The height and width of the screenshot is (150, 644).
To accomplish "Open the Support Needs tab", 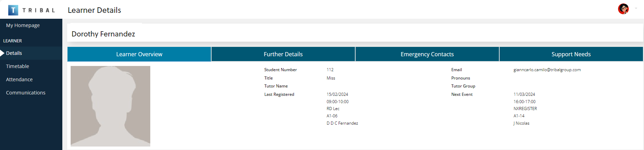I will tap(571, 54).
